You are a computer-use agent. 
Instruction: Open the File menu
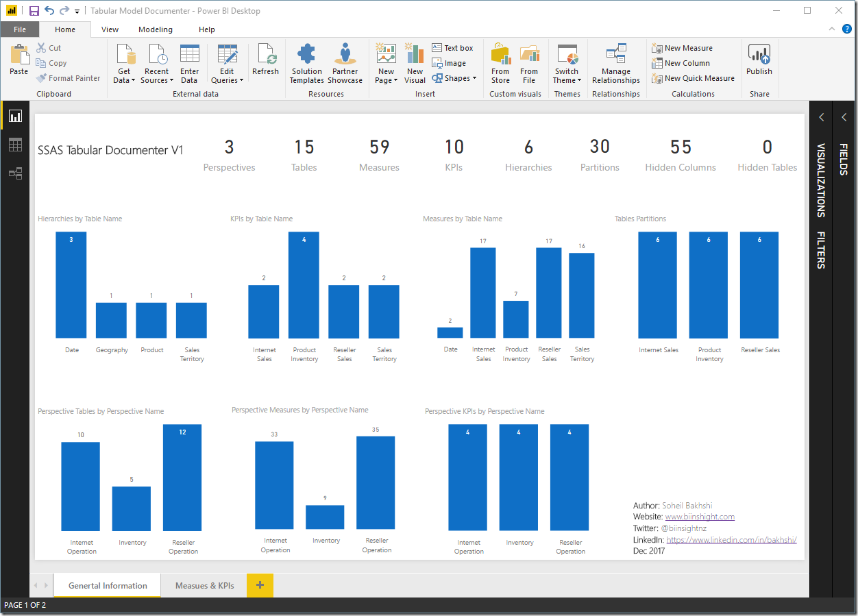pos(19,29)
